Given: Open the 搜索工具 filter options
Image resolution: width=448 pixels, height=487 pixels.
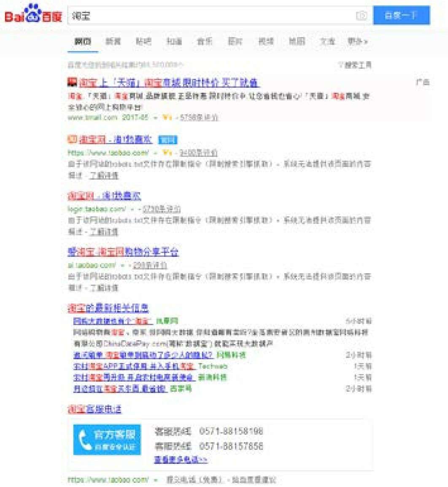Looking at the screenshot, I should [354, 65].
